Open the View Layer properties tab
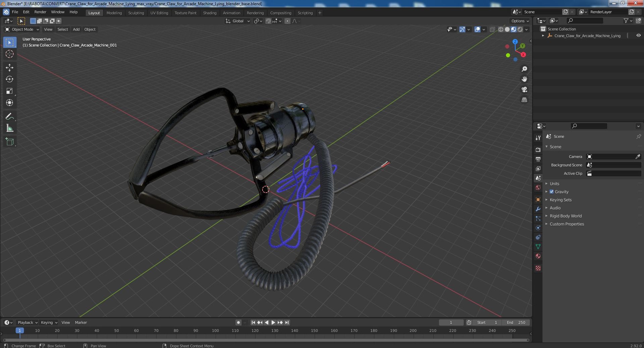 538,168
